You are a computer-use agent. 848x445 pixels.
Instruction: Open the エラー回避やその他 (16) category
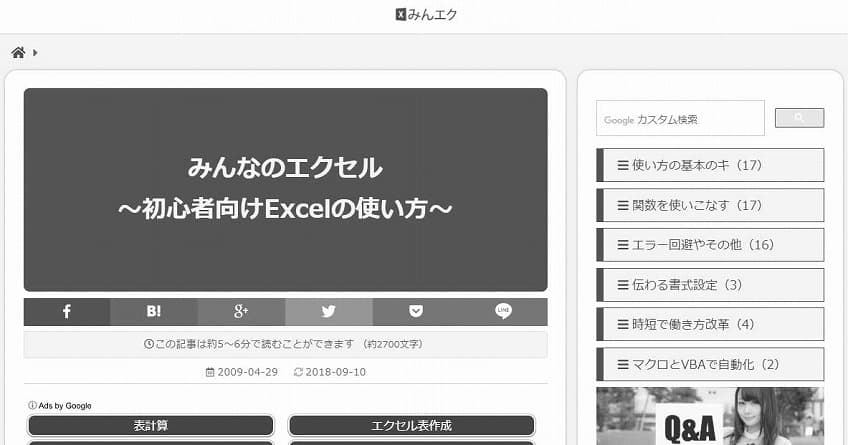710,244
